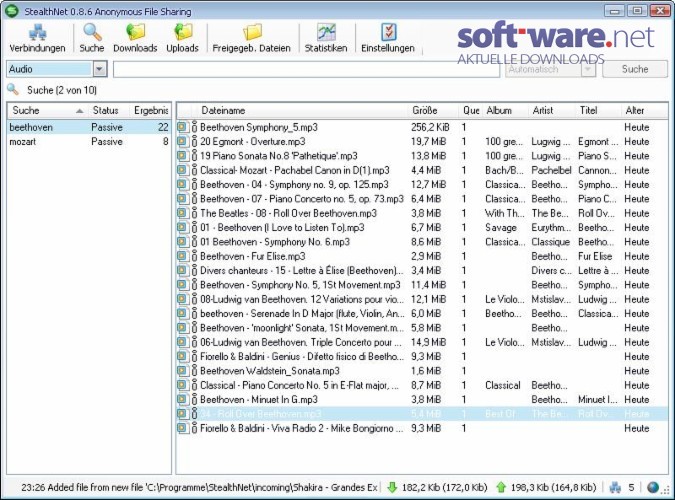
Task: Select file 20 Egmont - Overture.mp3
Action: (253, 142)
